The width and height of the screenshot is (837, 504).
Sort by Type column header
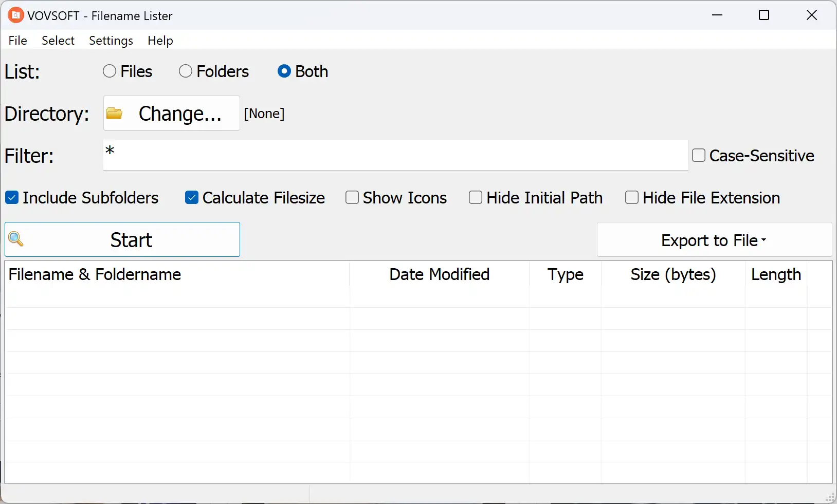pyautogui.click(x=566, y=274)
